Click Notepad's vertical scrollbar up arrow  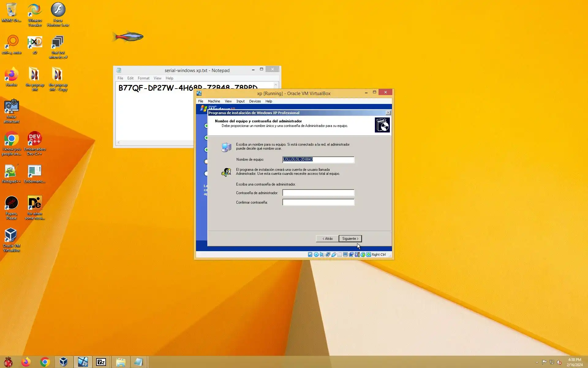(276, 85)
